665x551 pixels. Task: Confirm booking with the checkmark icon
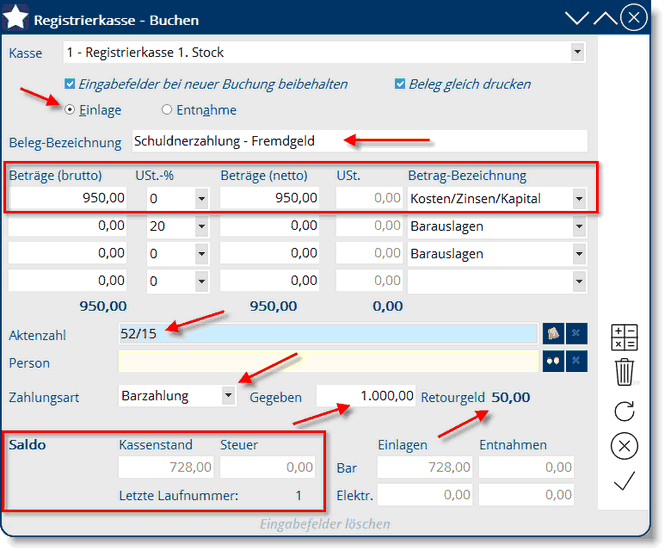coord(624,481)
